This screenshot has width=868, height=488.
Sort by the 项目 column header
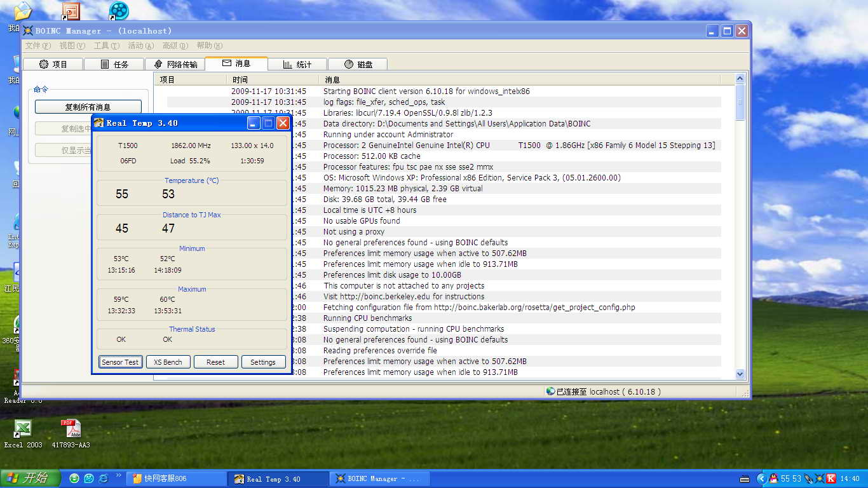click(190, 79)
